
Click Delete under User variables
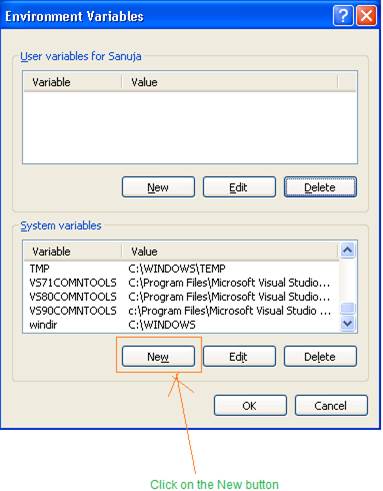320,187
